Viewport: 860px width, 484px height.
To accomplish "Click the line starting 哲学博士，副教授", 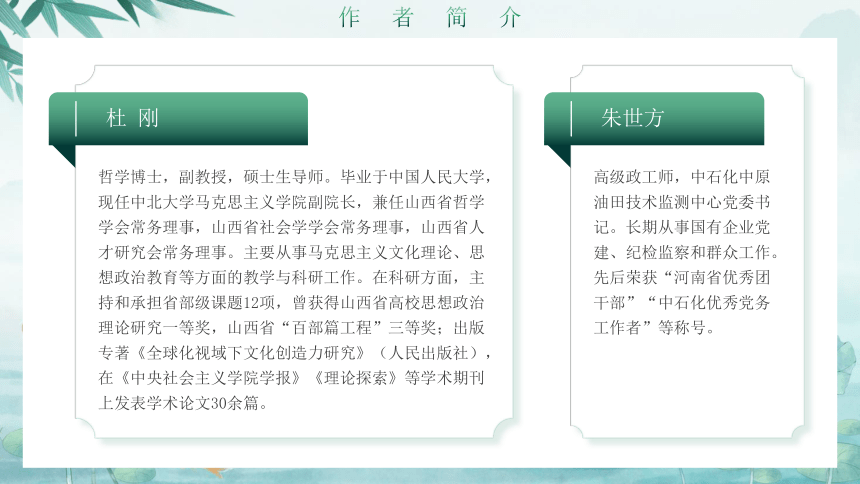I will (295, 177).
